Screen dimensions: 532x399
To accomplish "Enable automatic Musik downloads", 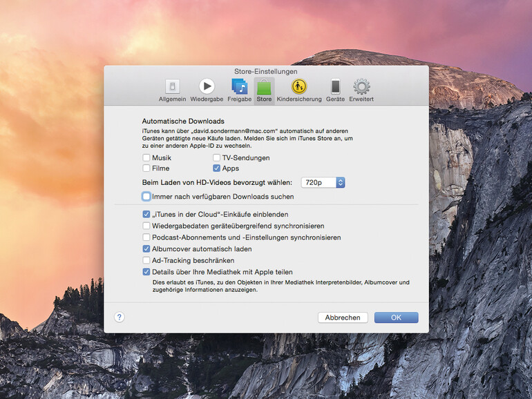I will pos(146,158).
